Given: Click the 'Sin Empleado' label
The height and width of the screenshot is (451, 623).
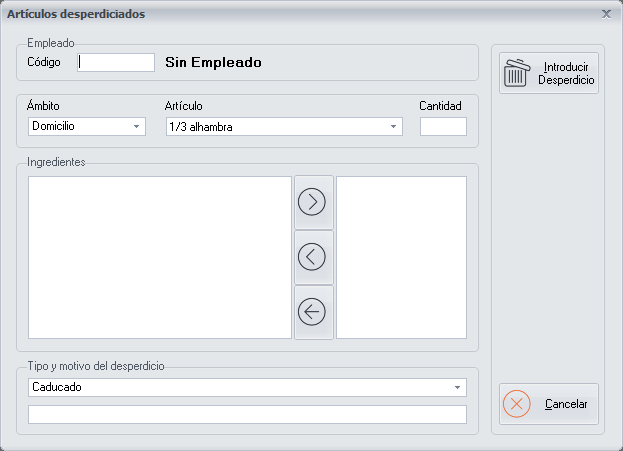Looking at the screenshot, I should tap(213, 63).
